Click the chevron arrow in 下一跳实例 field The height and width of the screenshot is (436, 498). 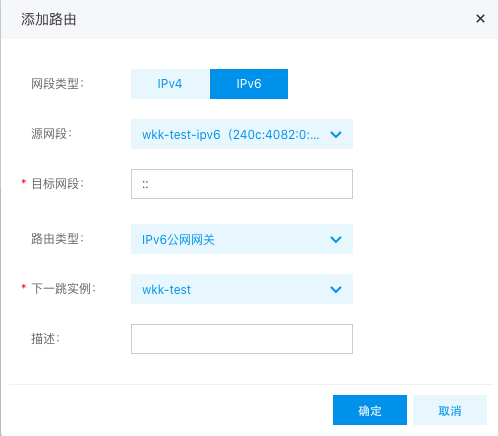[336, 289]
